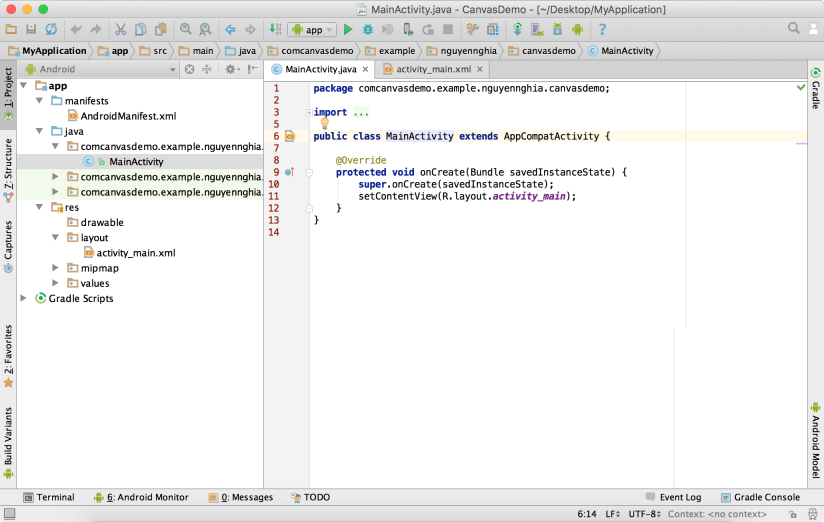
Task: Collapse the app root node
Action: point(23,85)
